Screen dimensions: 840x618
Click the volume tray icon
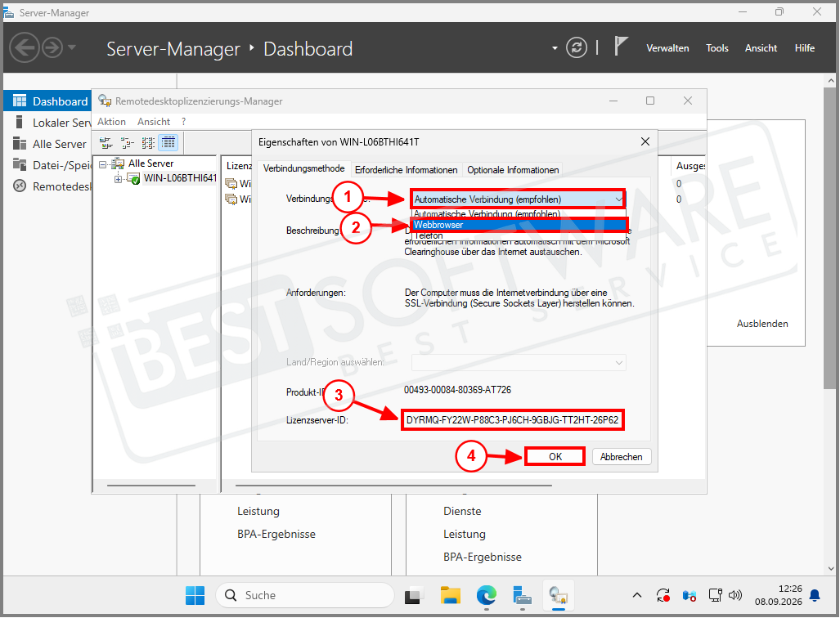(x=735, y=595)
